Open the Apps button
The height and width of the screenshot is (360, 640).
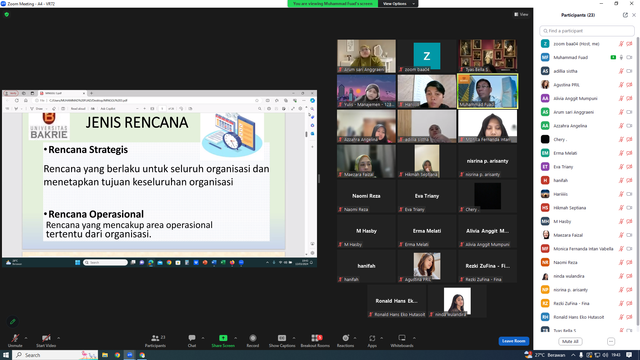click(372, 340)
